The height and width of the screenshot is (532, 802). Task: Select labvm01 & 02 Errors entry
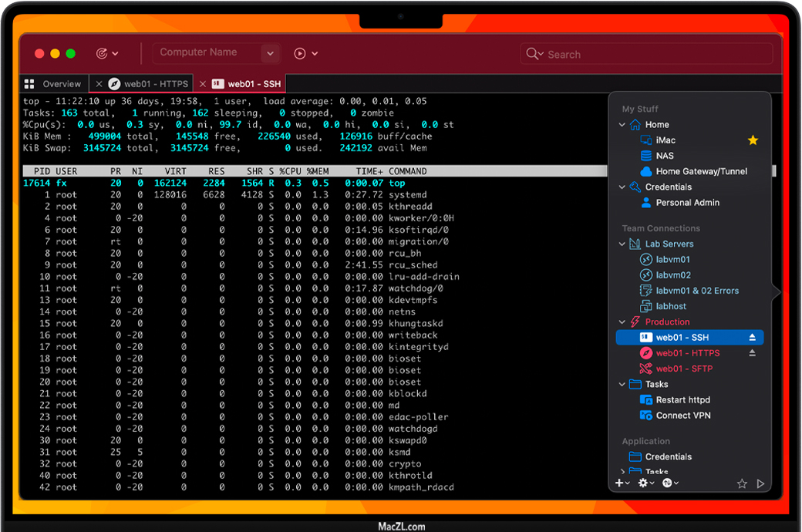tap(696, 291)
